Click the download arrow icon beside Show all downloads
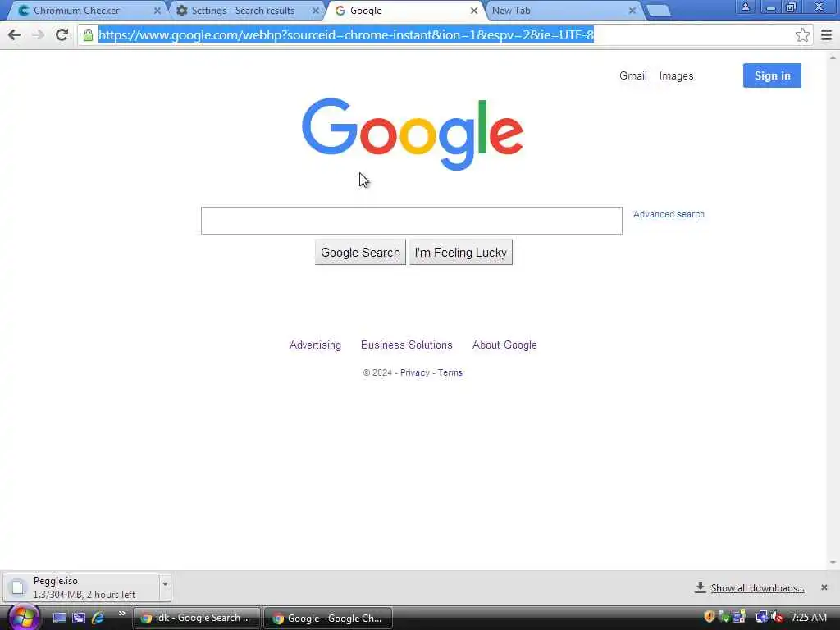 point(701,587)
